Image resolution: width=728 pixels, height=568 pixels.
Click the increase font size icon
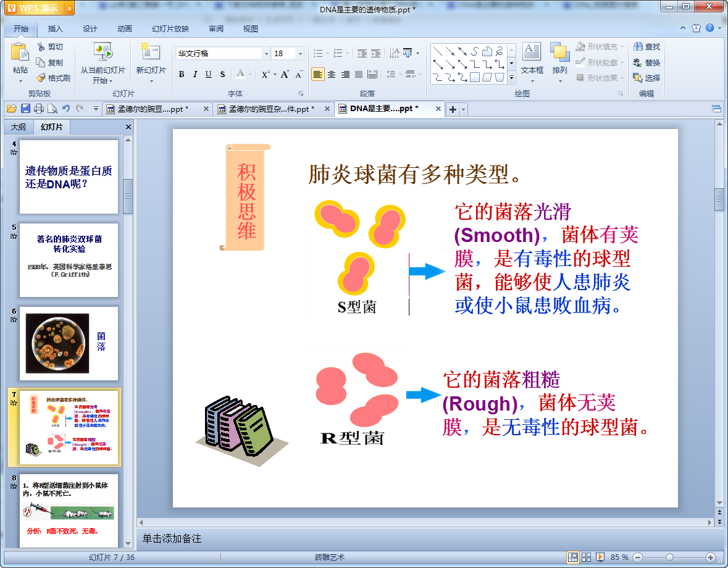pos(285,74)
